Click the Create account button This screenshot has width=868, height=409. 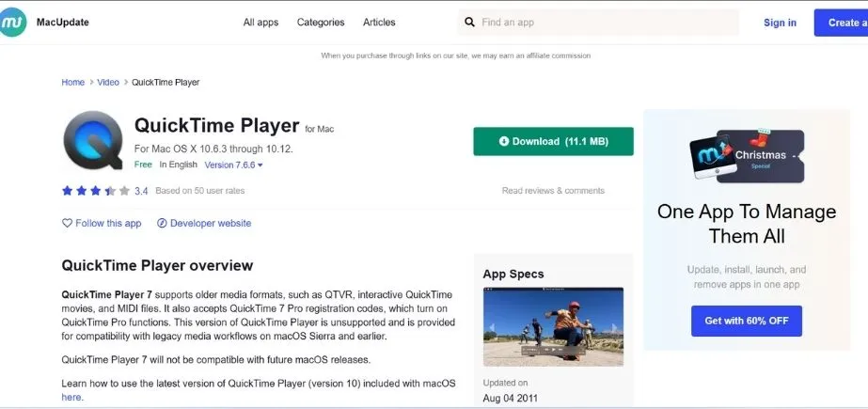coord(841,23)
